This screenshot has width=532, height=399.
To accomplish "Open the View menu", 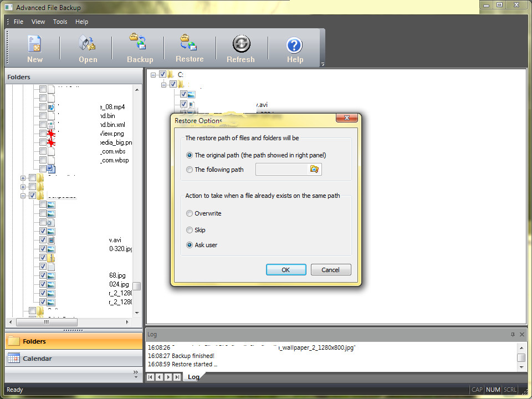I will (x=38, y=22).
